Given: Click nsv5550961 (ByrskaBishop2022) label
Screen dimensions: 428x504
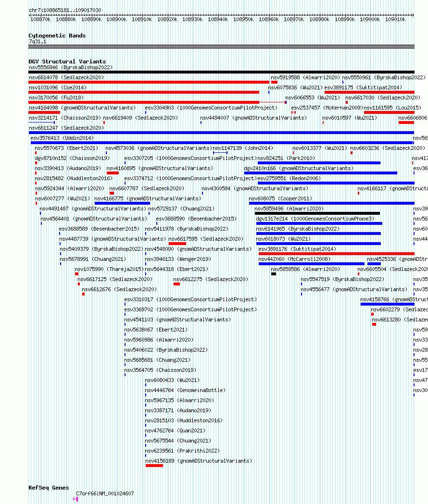Looking at the screenshot, I should pos(384,77).
